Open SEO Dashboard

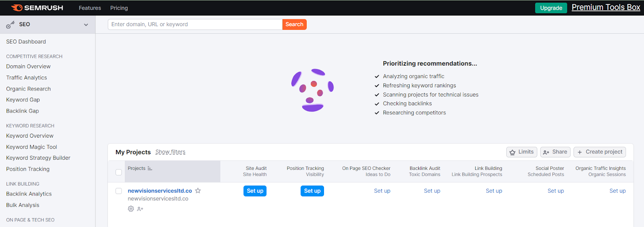(x=26, y=41)
